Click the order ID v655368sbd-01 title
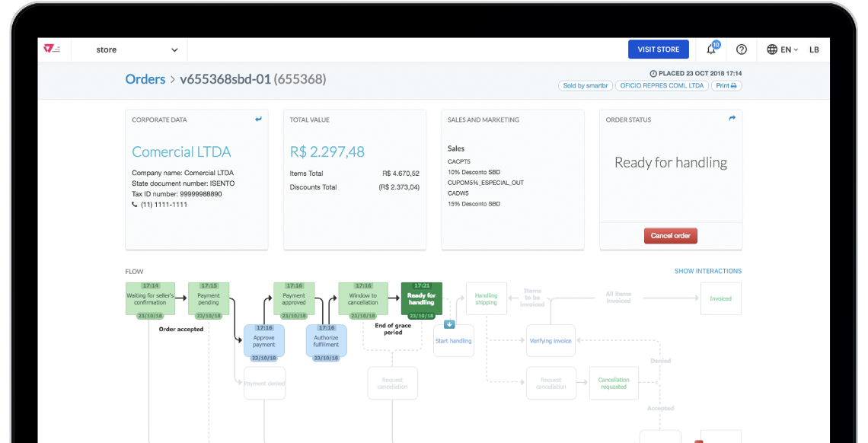 coord(225,79)
